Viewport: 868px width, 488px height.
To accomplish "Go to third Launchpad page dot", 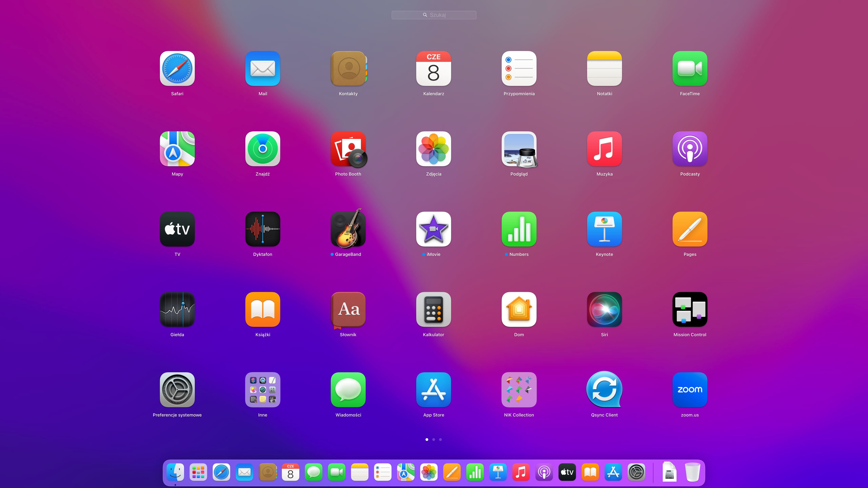I will tap(440, 440).
